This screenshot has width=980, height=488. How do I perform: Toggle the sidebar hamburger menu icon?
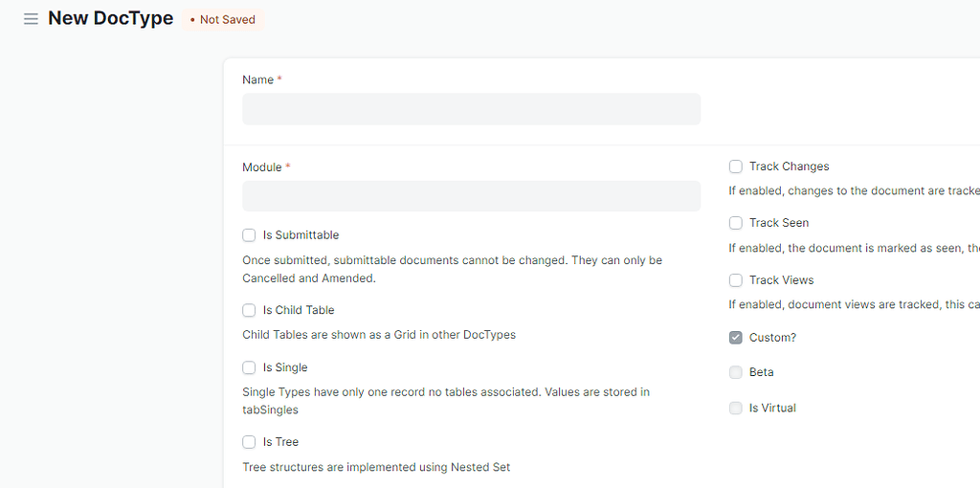tap(31, 19)
